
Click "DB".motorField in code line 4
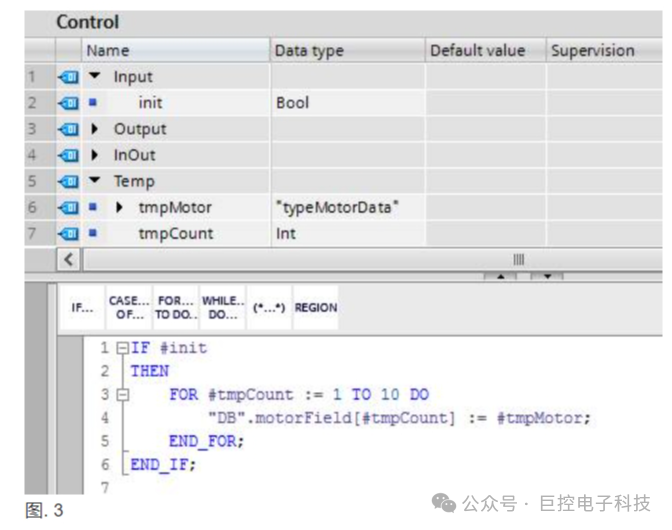click(280, 418)
